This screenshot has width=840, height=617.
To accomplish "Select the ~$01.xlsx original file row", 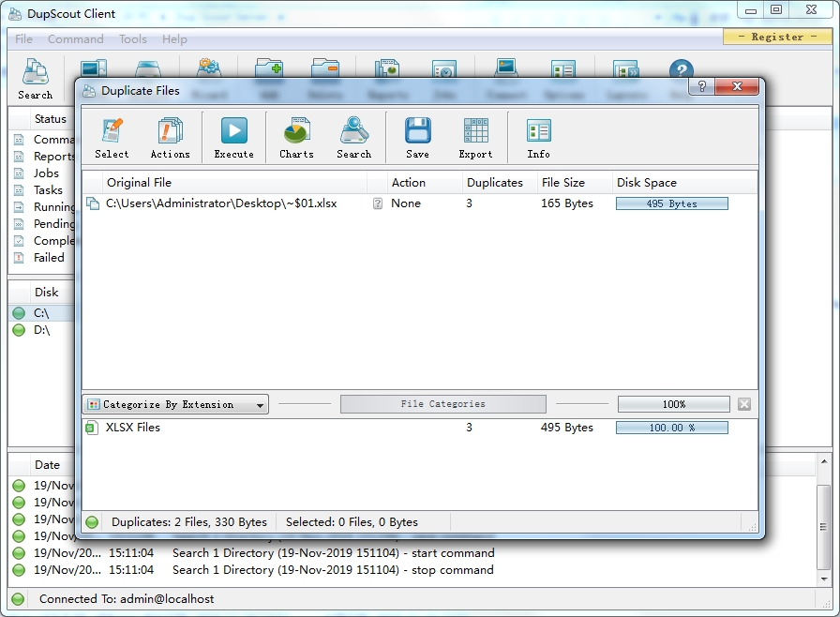I will click(x=420, y=203).
